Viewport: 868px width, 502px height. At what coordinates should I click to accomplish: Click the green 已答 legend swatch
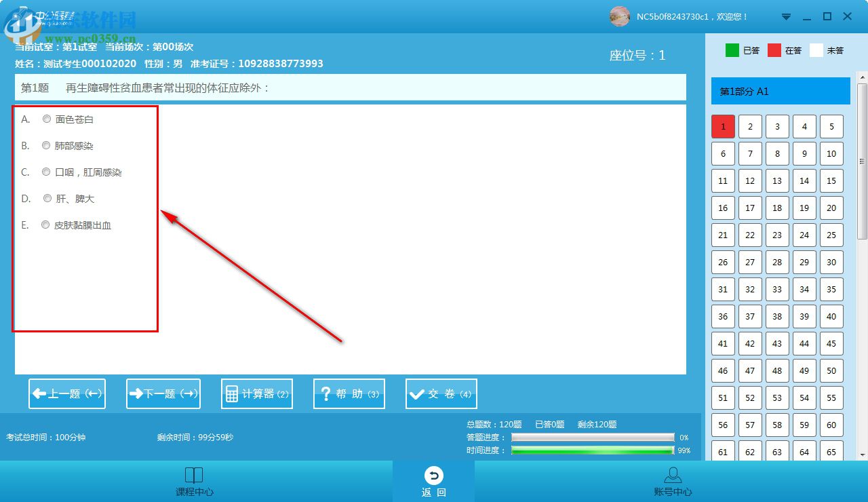pos(732,50)
